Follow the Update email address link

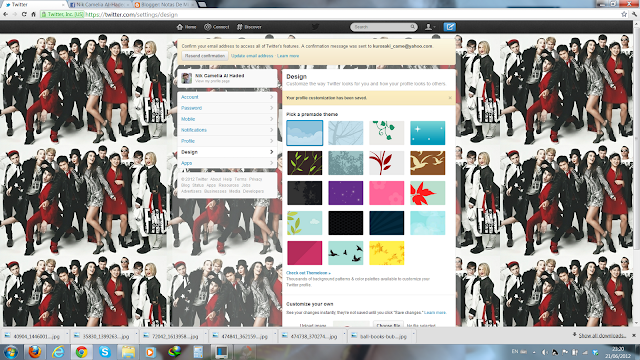click(252, 56)
